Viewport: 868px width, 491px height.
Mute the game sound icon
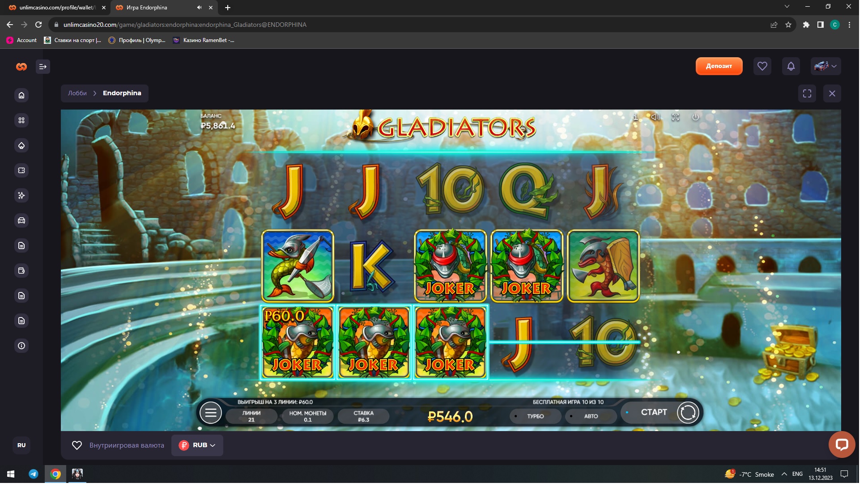pos(655,117)
